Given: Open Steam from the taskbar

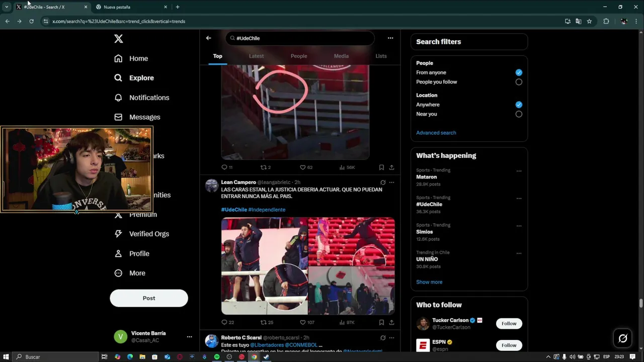Looking at the screenshot, I should [266, 357].
